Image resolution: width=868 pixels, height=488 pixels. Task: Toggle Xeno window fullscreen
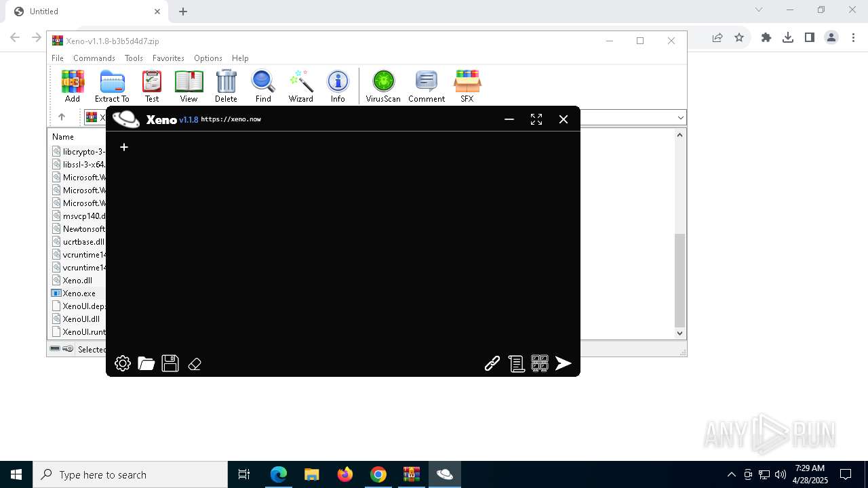pos(536,119)
